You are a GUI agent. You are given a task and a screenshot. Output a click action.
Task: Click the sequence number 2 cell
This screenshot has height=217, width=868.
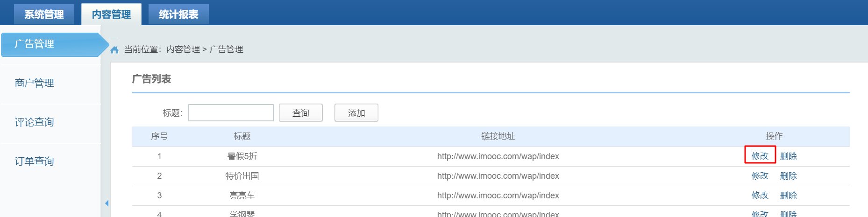point(159,176)
